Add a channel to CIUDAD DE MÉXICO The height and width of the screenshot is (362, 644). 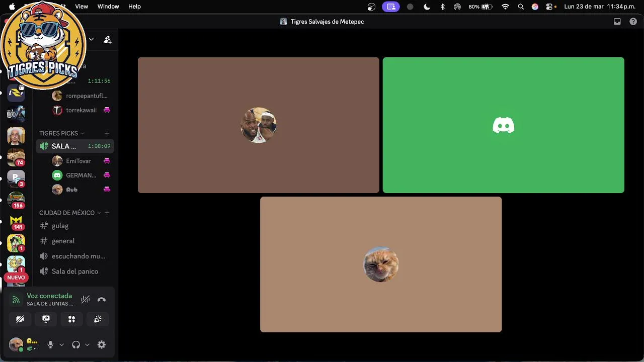[x=107, y=213]
